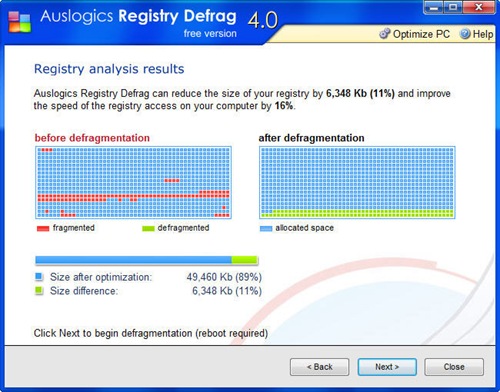Click the after defragmentation cluster map
Viewport: 500px width, 392px height.
[357, 182]
